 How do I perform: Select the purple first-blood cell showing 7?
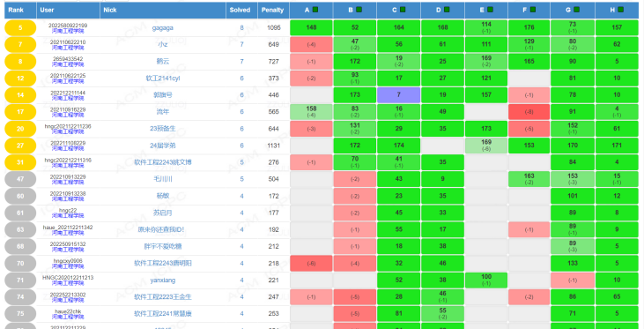point(398,95)
